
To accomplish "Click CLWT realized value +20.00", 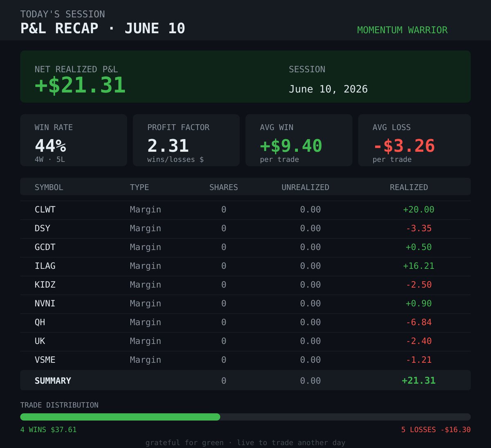I will [x=419, y=210].
